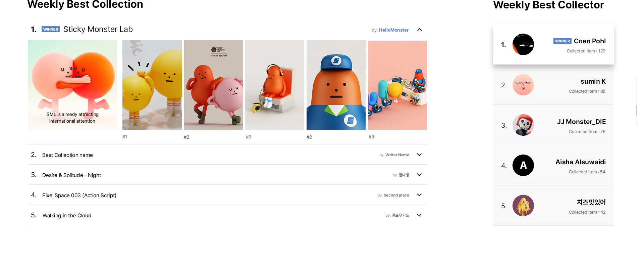Expand Pixel Space 003 collection row
The height and width of the screenshot is (258, 644).
tap(419, 195)
